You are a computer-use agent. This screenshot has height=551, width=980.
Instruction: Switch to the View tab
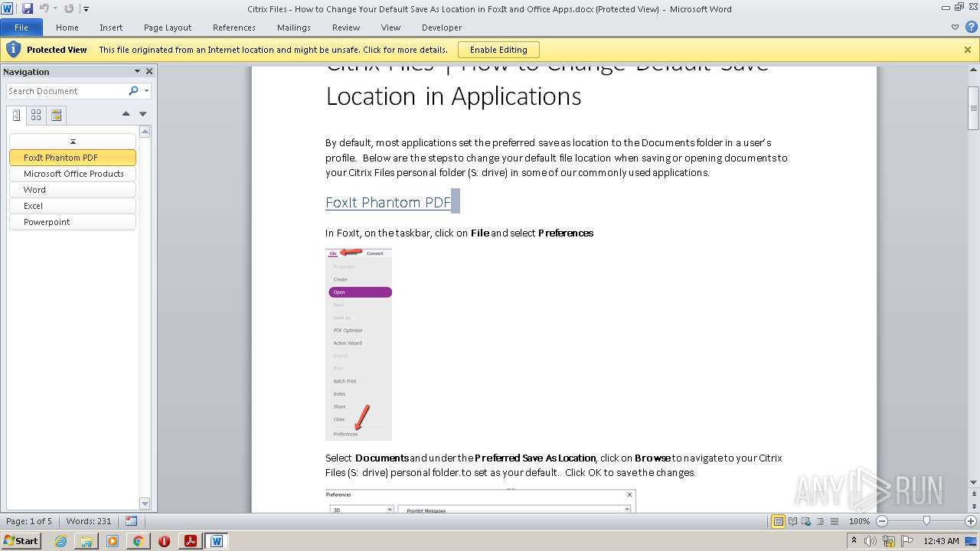coord(390,28)
